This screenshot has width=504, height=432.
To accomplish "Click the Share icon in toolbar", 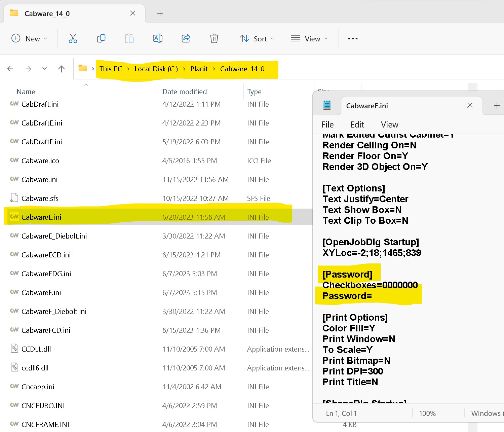I will [x=186, y=39].
